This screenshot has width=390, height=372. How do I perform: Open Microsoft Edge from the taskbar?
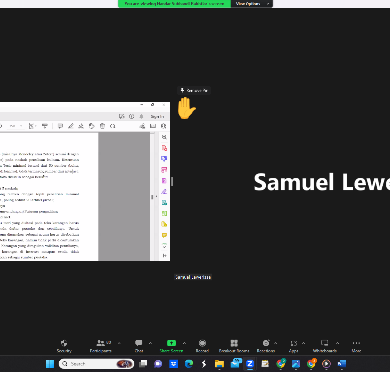pyautogui.click(x=189, y=364)
